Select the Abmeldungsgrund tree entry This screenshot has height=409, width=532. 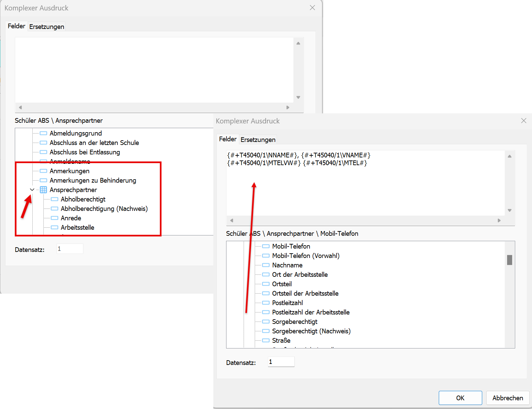click(76, 133)
